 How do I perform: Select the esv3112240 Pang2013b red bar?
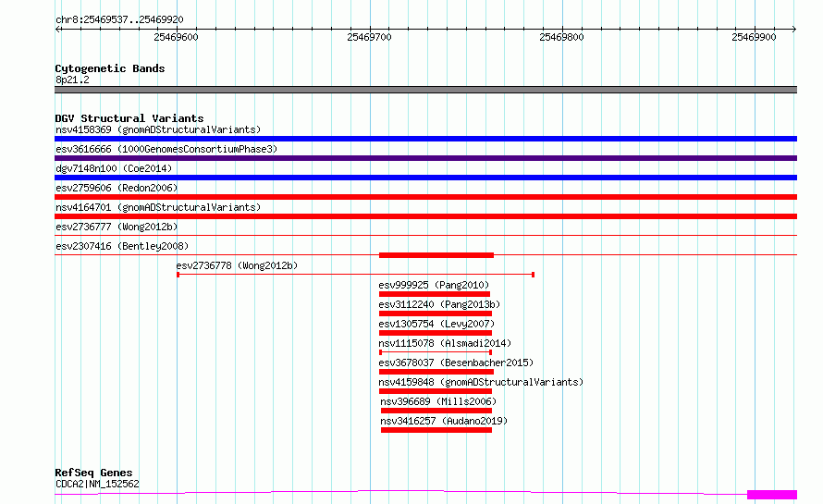point(436,313)
